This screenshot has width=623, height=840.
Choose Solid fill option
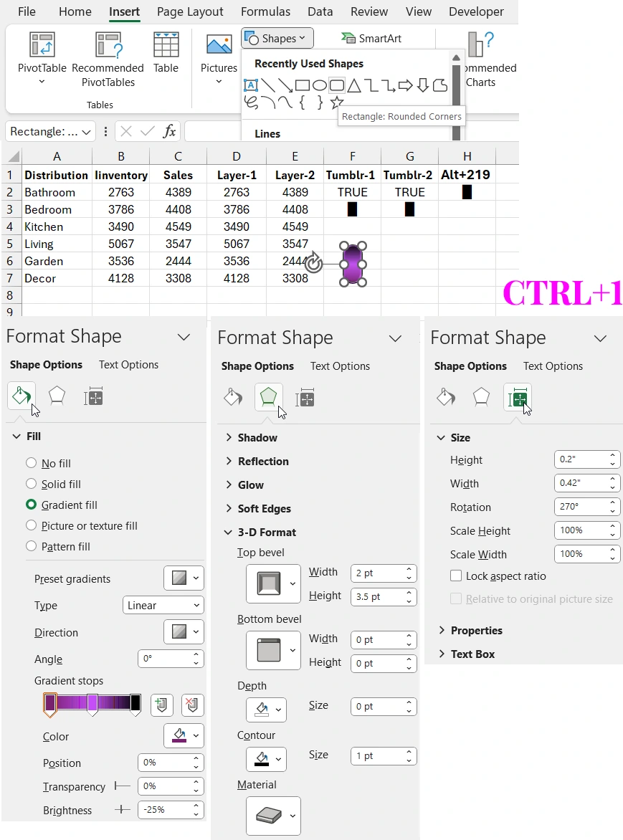[32, 484]
